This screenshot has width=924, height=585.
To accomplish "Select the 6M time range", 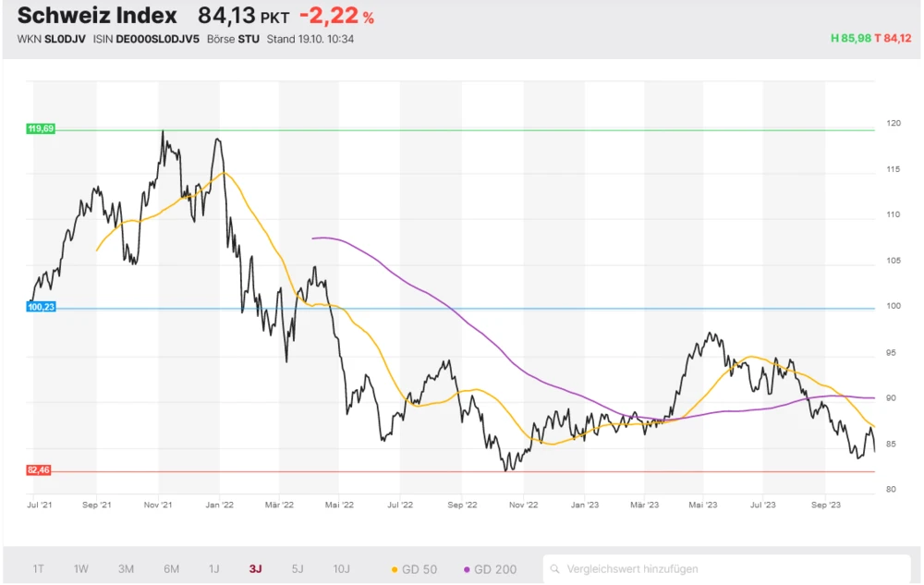I will (x=171, y=569).
